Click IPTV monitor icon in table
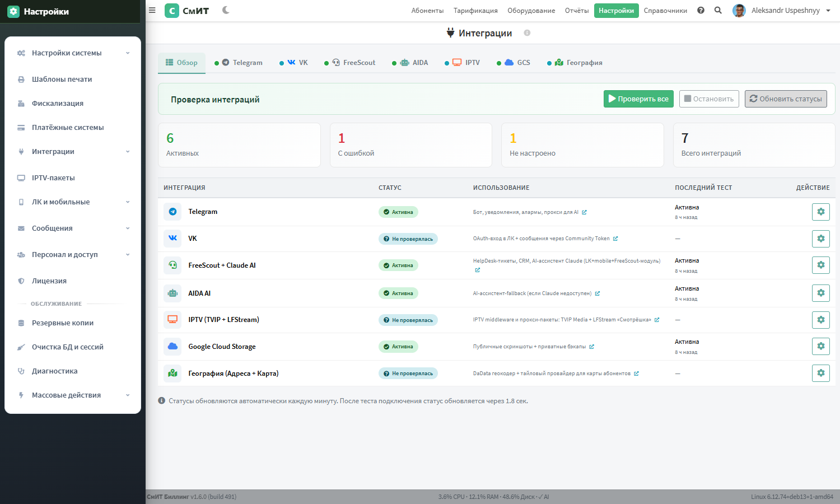840x504 pixels. pyautogui.click(x=172, y=320)
